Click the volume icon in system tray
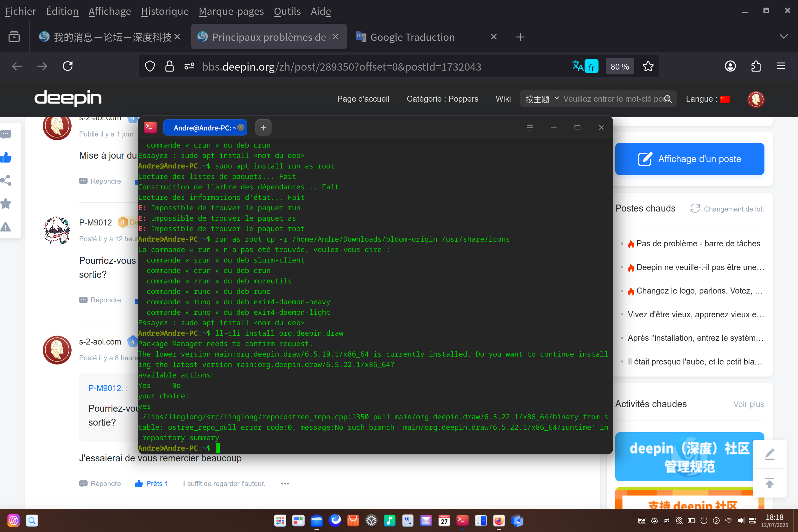Screen dimensions: 798x532 [x=740, y=521]
